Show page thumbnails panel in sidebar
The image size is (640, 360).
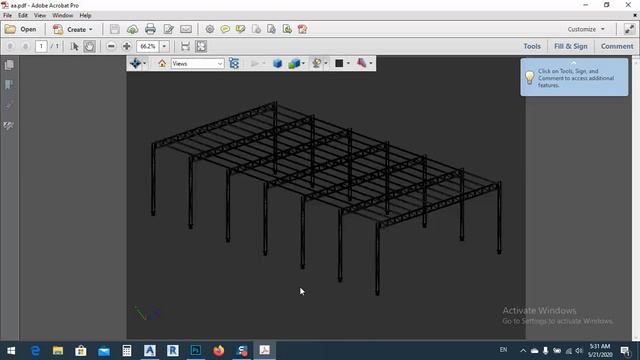[x=9, y=65]
